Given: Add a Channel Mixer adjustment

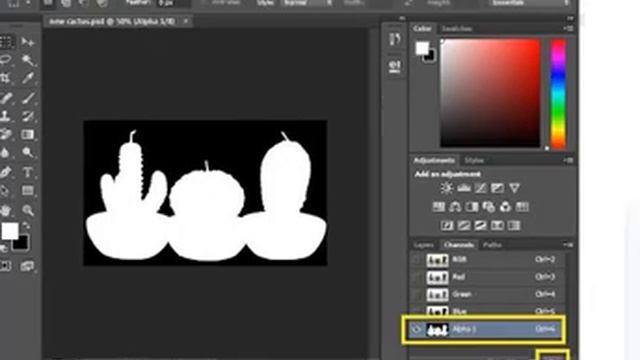Looking at the screenshot, I should coord(505,207).
